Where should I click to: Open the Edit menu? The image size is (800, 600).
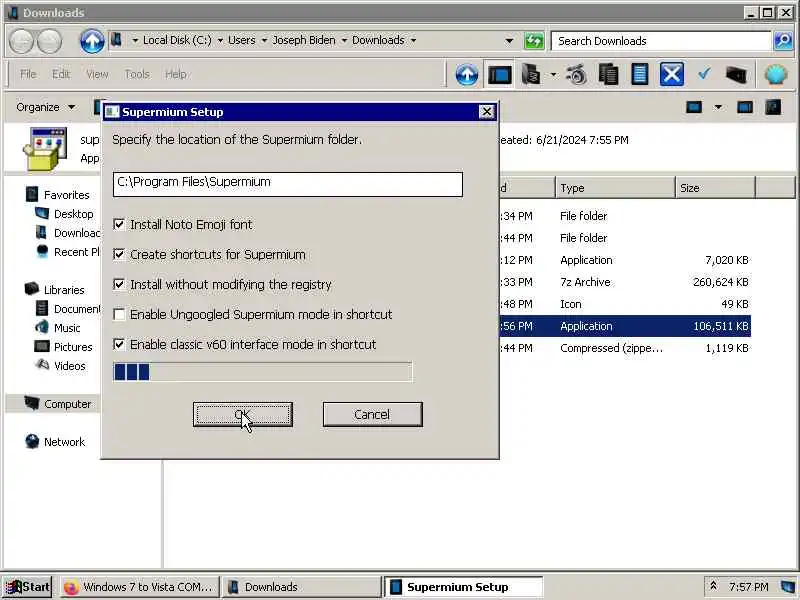(x=61, y=74)
